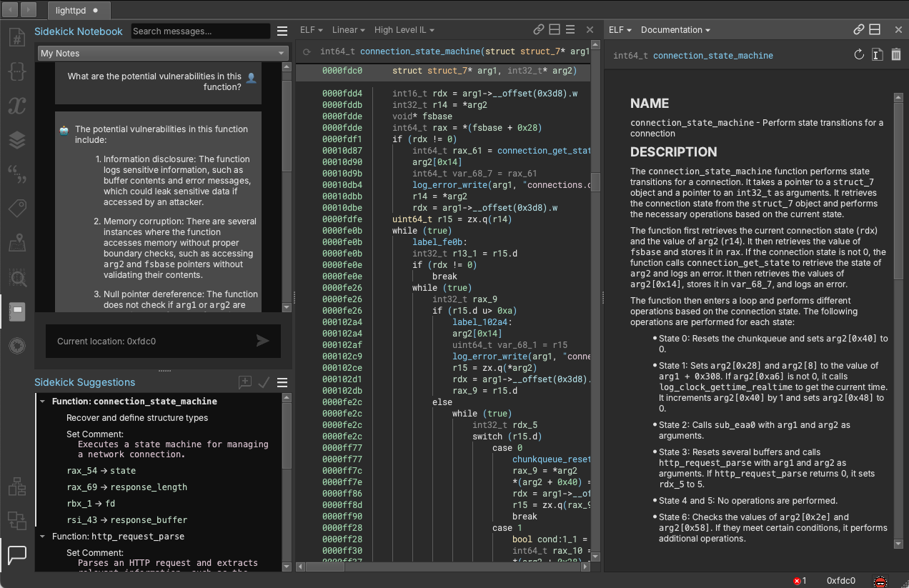Click the link icon in Documentation pane

(859, 30)
